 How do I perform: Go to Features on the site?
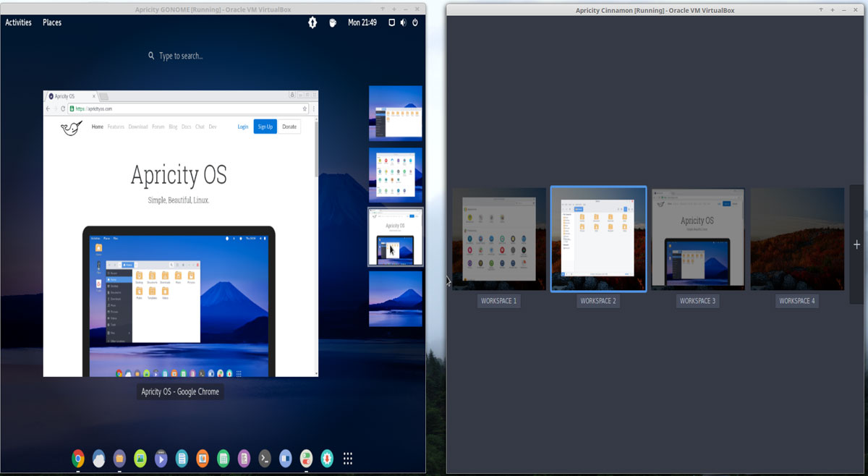116,127
